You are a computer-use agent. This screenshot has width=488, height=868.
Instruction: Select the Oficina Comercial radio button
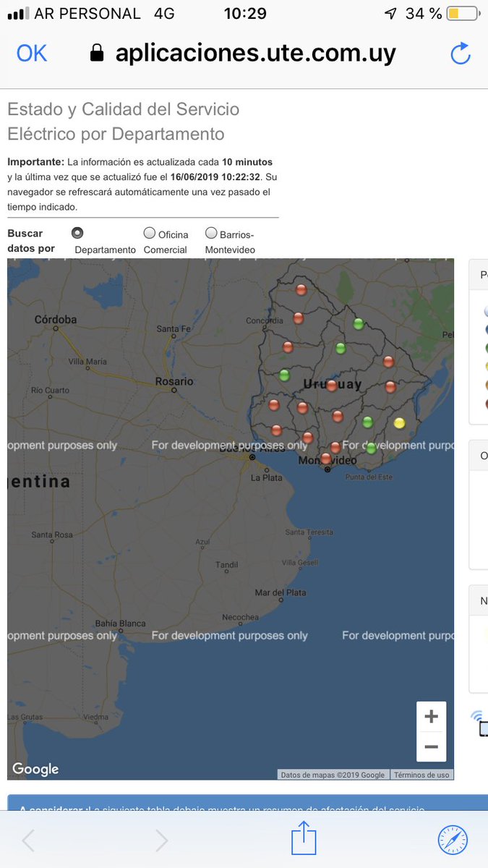click(150, 233)
